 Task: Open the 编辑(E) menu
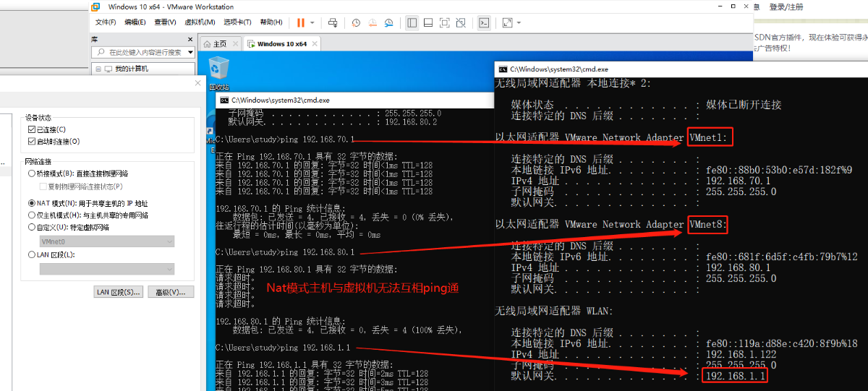click(x=135, y=22)
